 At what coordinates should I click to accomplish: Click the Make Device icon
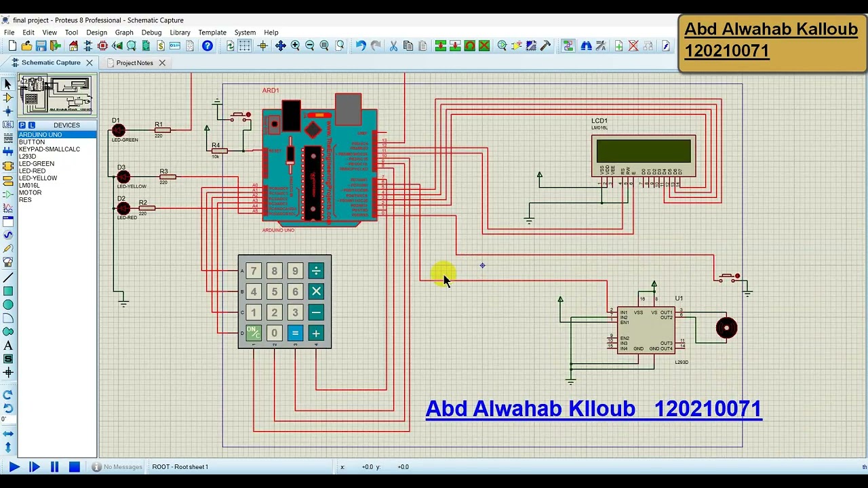517,46
